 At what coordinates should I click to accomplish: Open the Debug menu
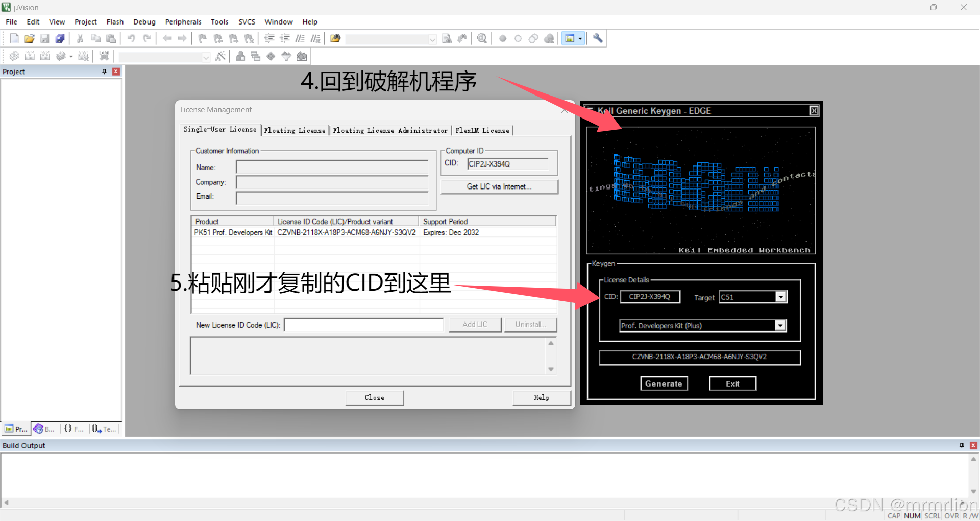[x=144, y=22]
